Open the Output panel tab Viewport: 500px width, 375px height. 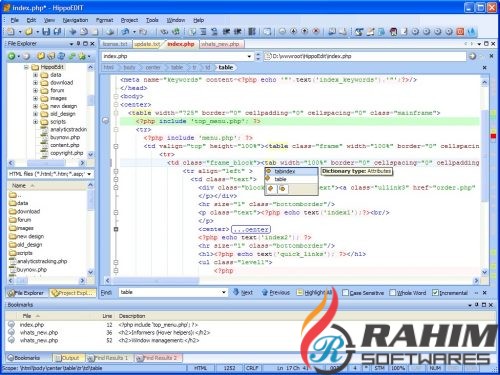69,358
